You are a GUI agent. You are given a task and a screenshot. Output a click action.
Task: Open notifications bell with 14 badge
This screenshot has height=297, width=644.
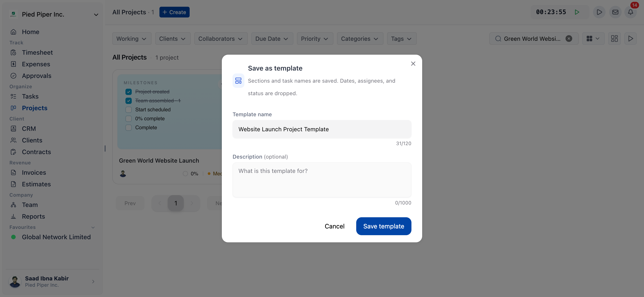[x=631, y=12]
